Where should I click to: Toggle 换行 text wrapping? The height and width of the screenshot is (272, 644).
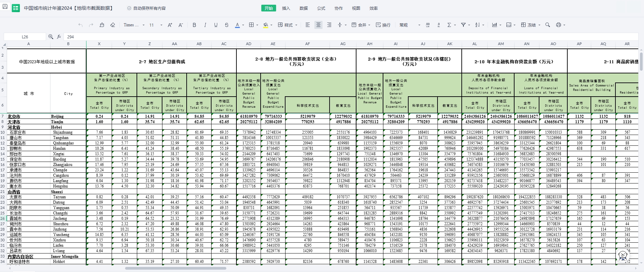point(383,25)
